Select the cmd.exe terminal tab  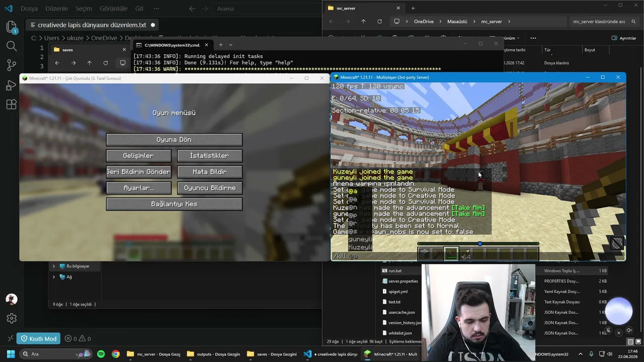[173, 45]
